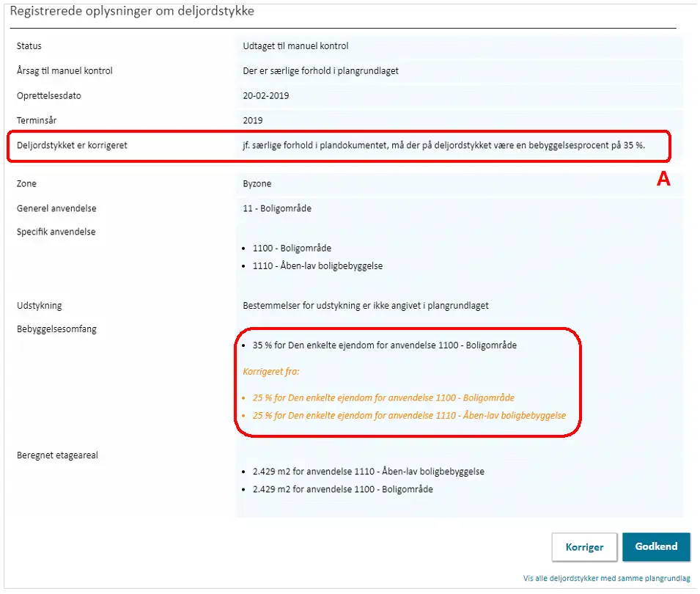The width and height of the screenshot is (700, 594).
Task: Click the red letter A annotation
Action: (663, 180)
